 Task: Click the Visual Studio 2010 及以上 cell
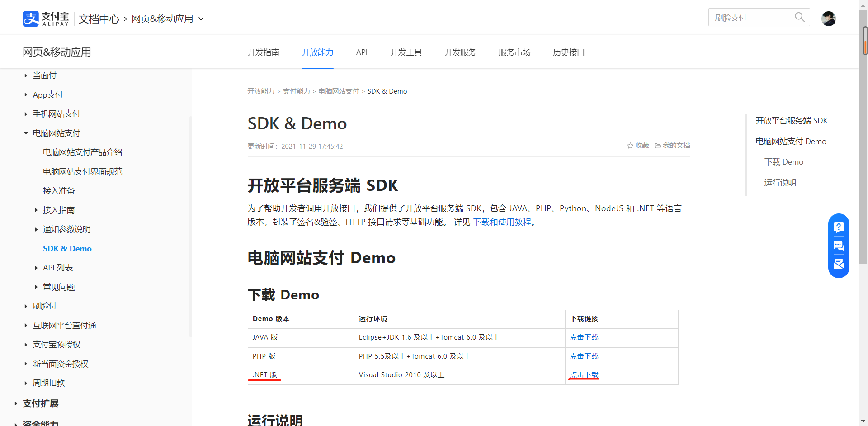coord(459,375)
